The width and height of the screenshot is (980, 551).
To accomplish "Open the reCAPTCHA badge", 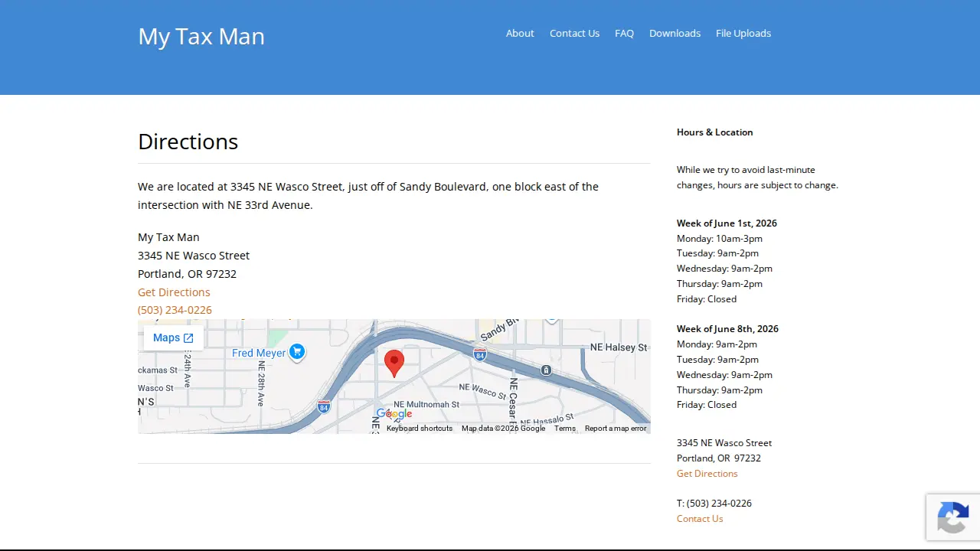I will [x=953, y=517].
